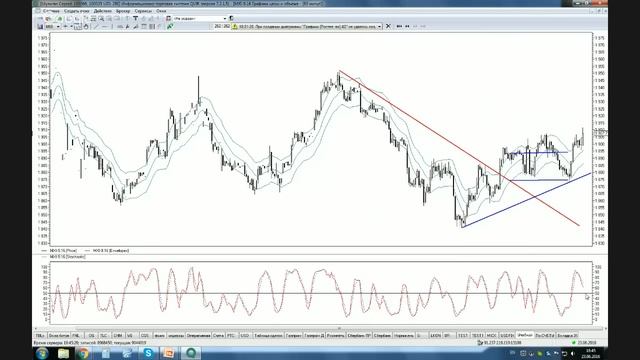Click the green chart settings icon
This screenshot has width=640, height=360.
[x=170, y=27]
